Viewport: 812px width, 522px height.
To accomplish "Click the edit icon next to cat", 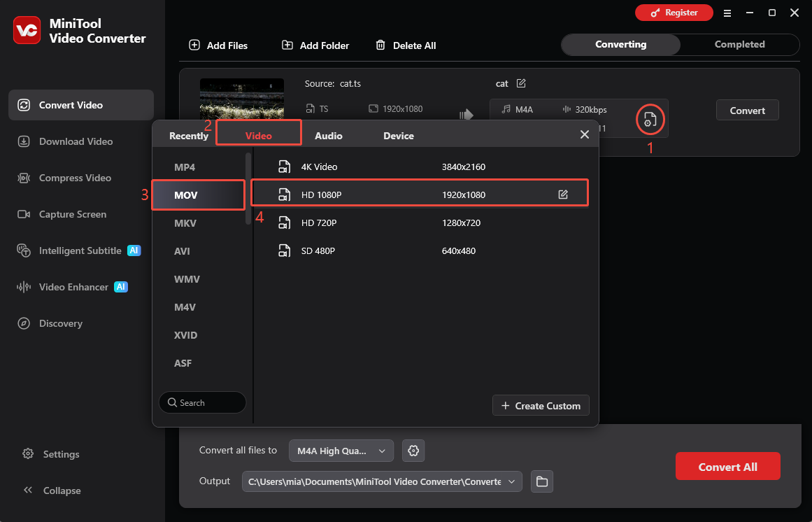I will pos(521,83).
